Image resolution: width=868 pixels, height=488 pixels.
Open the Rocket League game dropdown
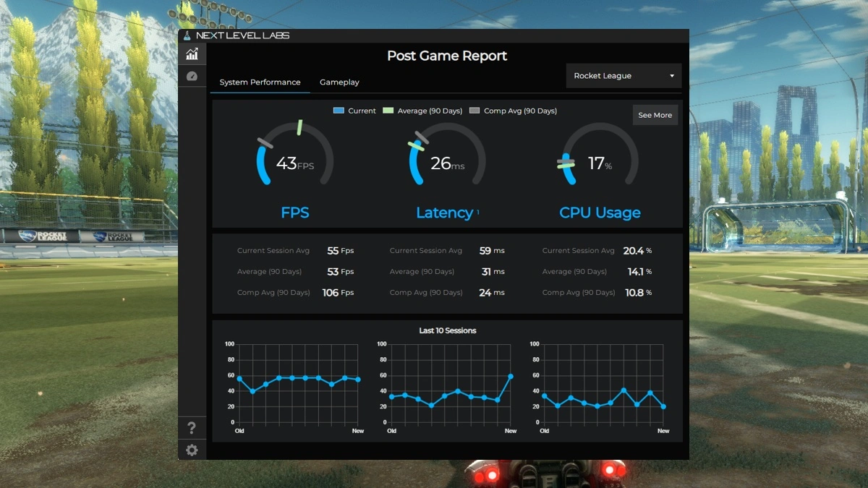pos(624,76)
